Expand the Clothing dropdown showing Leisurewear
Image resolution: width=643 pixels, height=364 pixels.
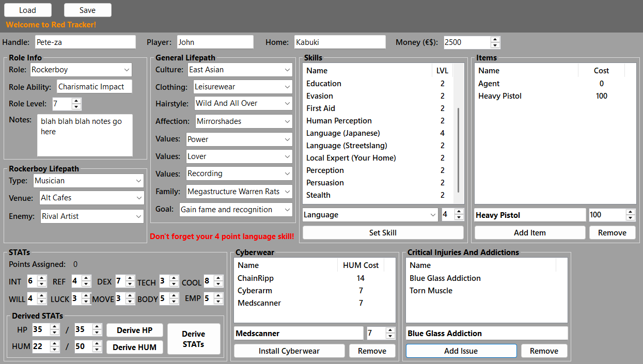pos(243,87)
